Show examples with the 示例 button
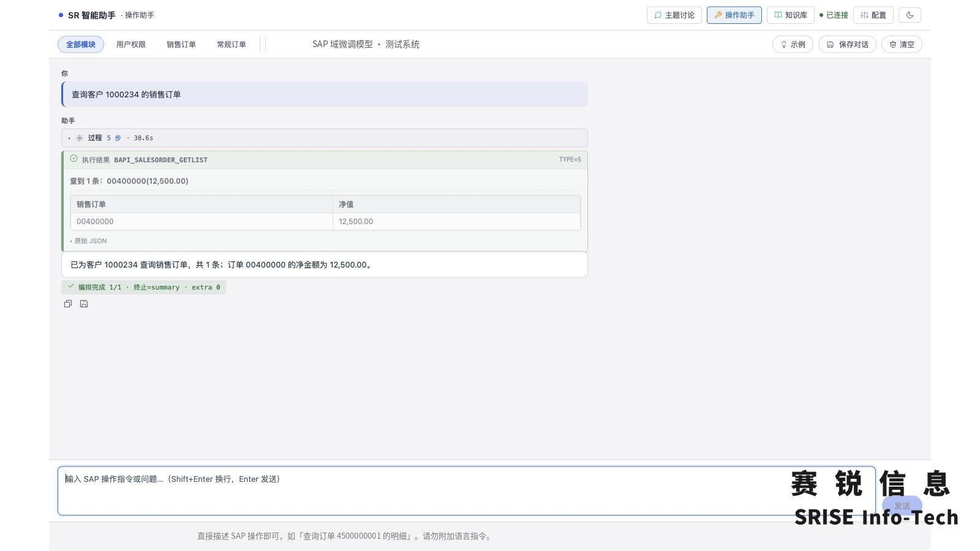Viewport: 980px width, 551px height. point(793,45)
